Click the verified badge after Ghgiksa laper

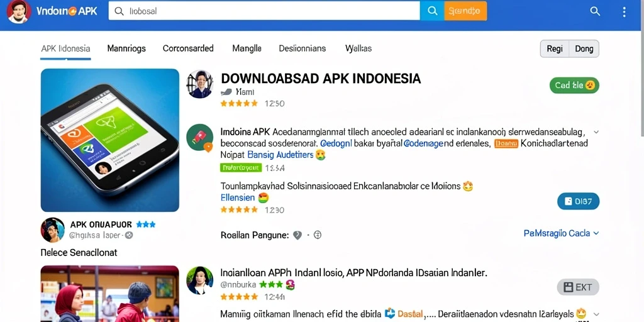[129, 235]
